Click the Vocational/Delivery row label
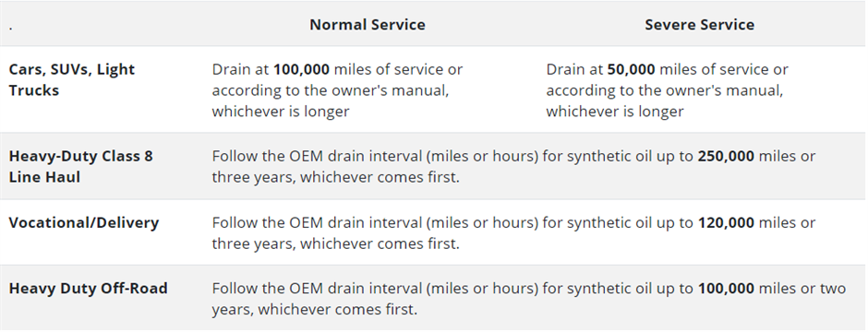 coord(84,222)
